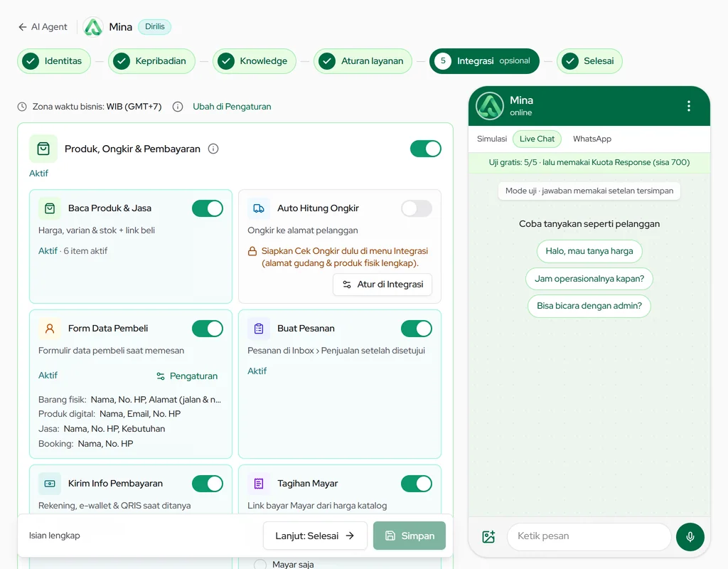
Task: Toggle Form Data Pembeli switch
Action: click(207, 329)
